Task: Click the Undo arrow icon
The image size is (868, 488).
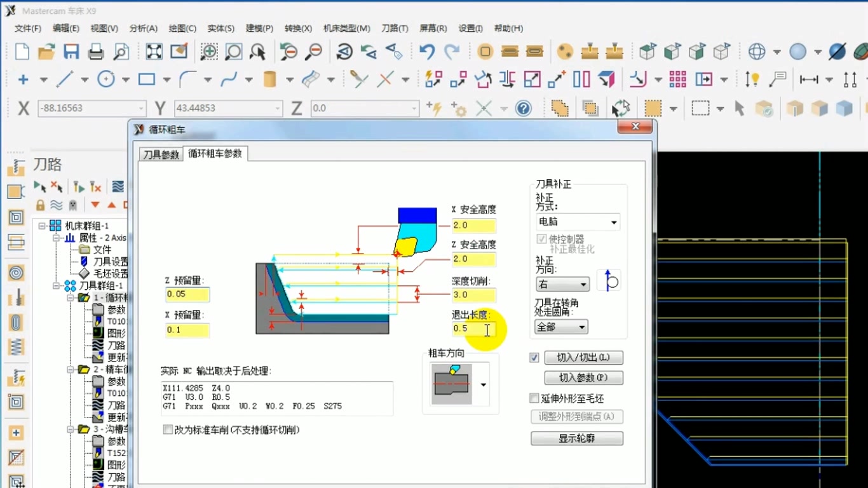Action: pos(427,51)
